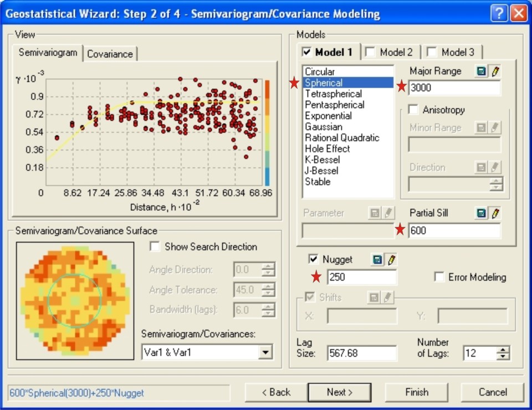532x410 pixels.
Task: Select Gaussian model type
Action: coord(348,126)
